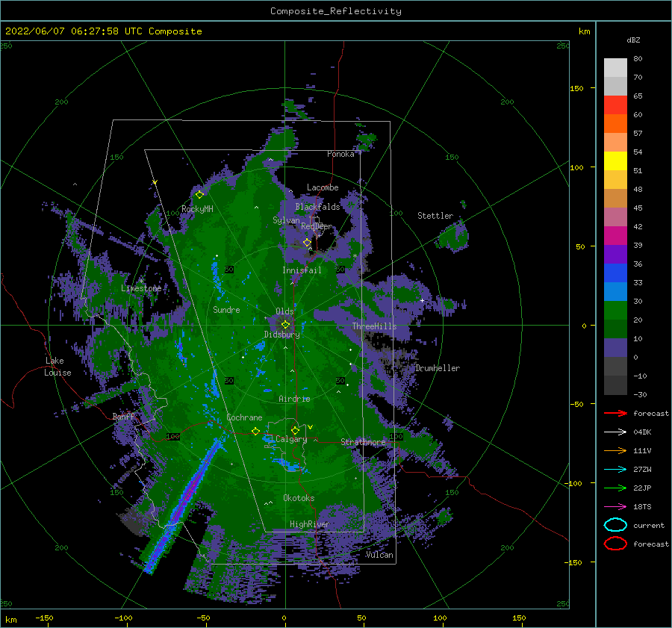The image size is (672, 628).
Task: Click the dBZ legend heading
Action: pyautogui.click(x=633, y=40)
